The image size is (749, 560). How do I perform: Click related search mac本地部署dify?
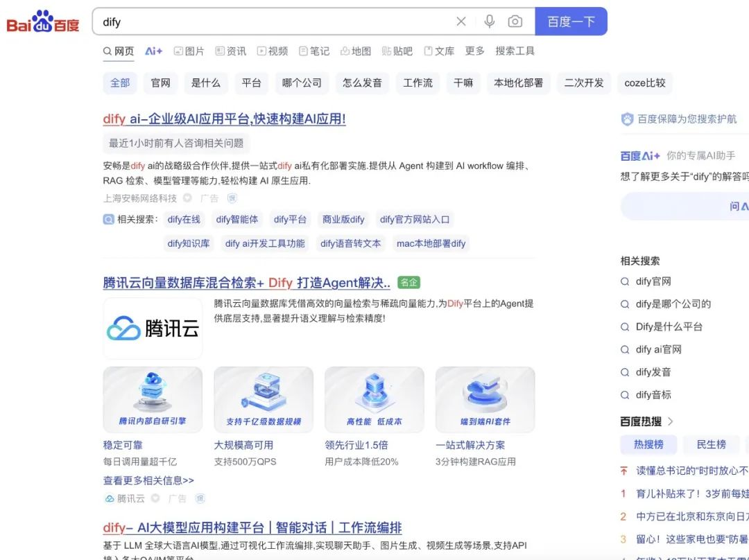431,243
